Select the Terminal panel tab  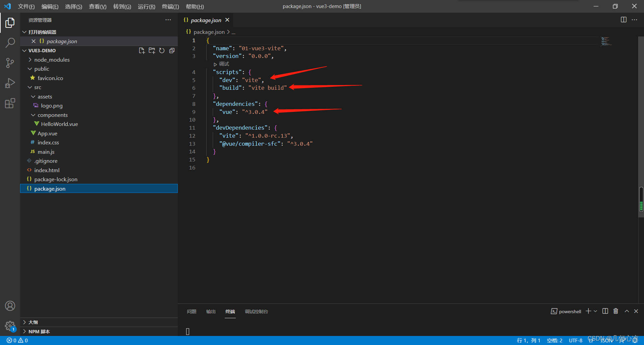230,312
